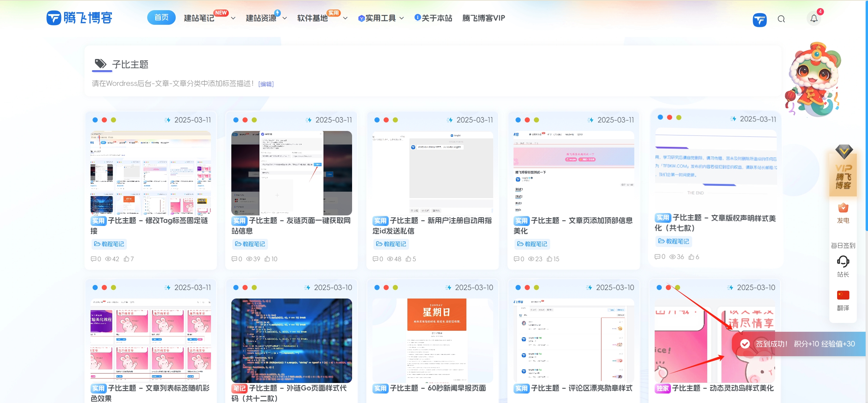The height and width of the screenshot is (403, 868).
Task: Open article 外链Go页面样式代码 title
Action: click(x=289, y=393)
